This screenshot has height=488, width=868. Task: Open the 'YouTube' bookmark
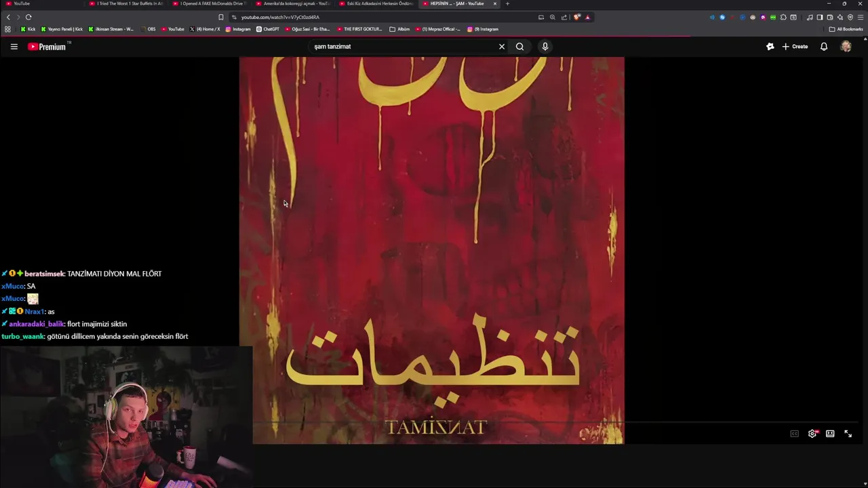point(173,29)
